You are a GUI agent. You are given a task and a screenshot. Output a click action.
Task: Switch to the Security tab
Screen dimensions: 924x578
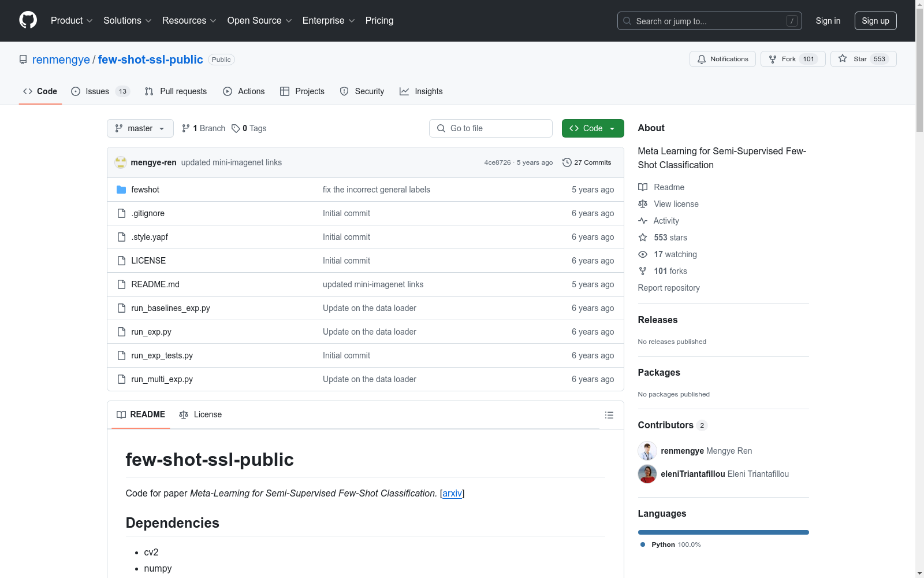click(x=362, y=91)
